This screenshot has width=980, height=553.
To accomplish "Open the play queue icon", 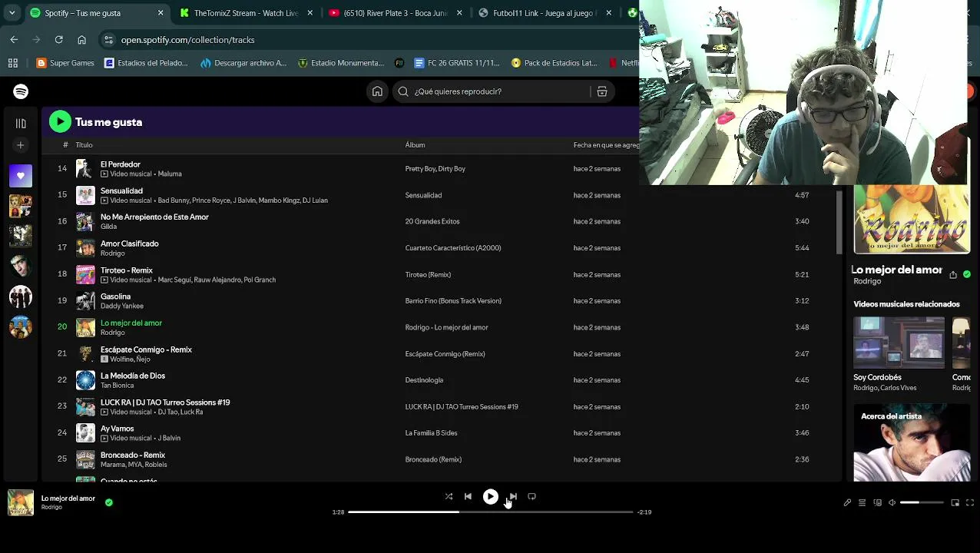I will (x=862, y=503).
